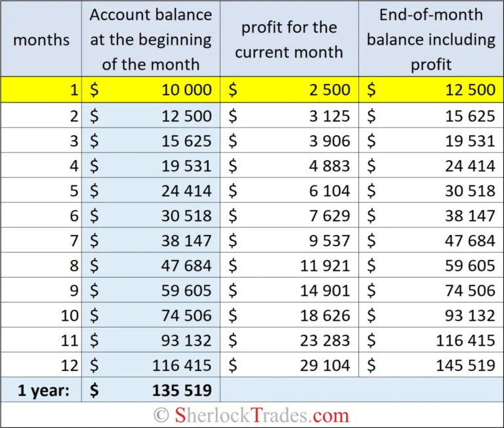Click the 18 626 profit cell
This screenshot has height=428, width=504.
coord(289,316)
